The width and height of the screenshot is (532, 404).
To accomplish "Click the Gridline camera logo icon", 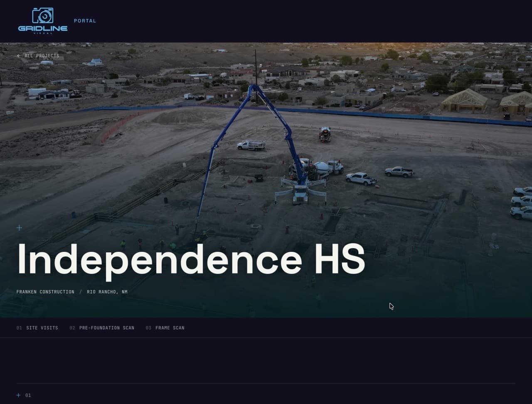I will 43,15.
